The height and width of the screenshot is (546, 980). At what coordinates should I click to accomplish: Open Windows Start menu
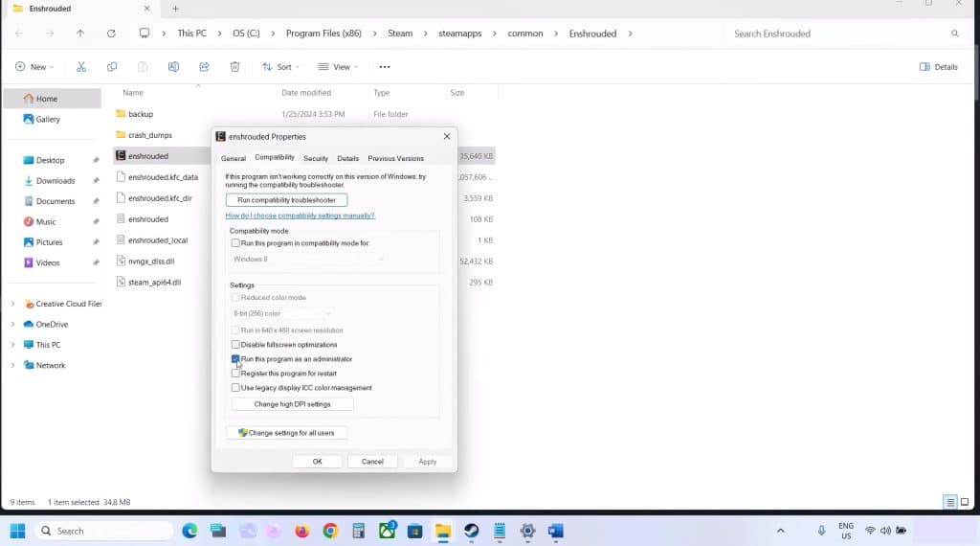click(17, 531)
